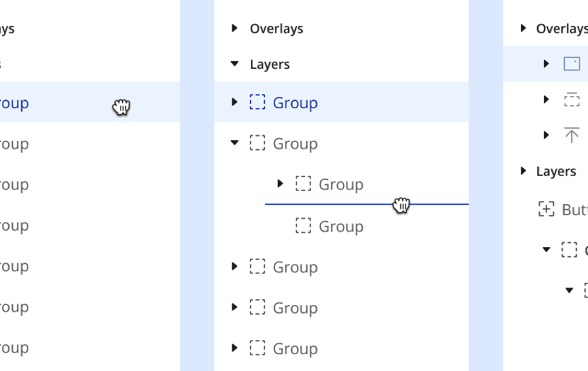588x371 pixels.
Task: Click the blue dashed Group icon
Action: point(258,102)
